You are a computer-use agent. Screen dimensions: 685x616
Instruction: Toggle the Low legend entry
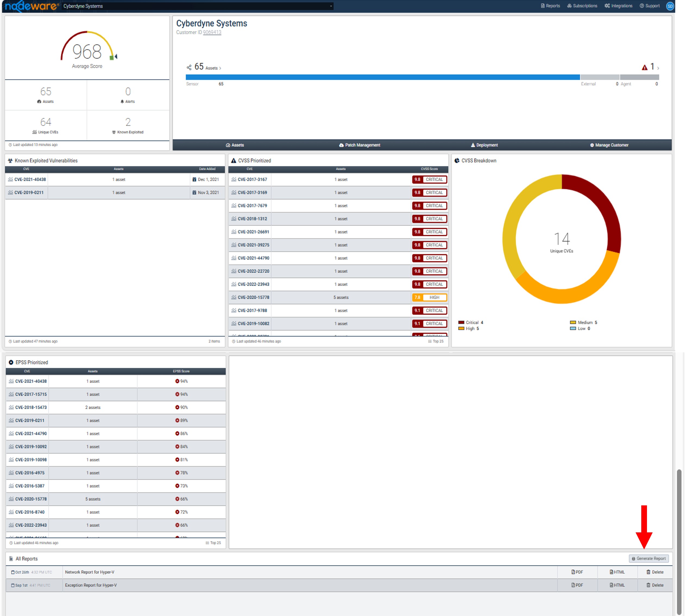tap(580, 329)
